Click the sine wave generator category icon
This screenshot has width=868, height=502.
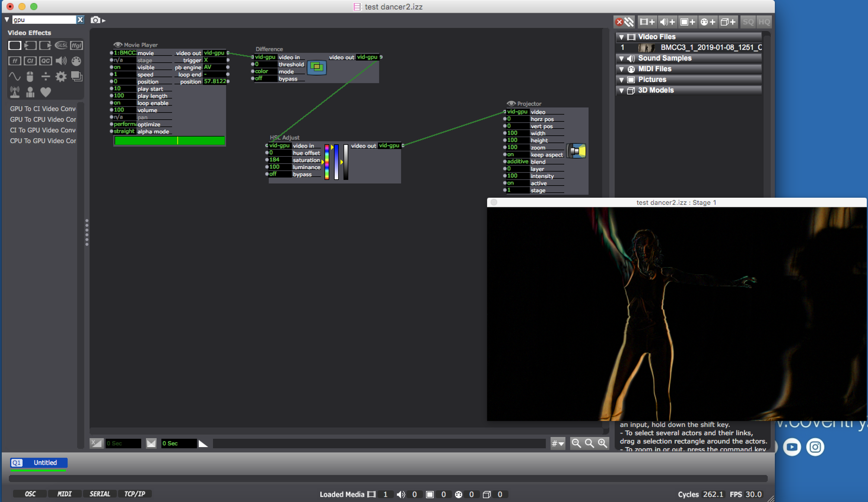pyautogui.click(x=15, y=76)
